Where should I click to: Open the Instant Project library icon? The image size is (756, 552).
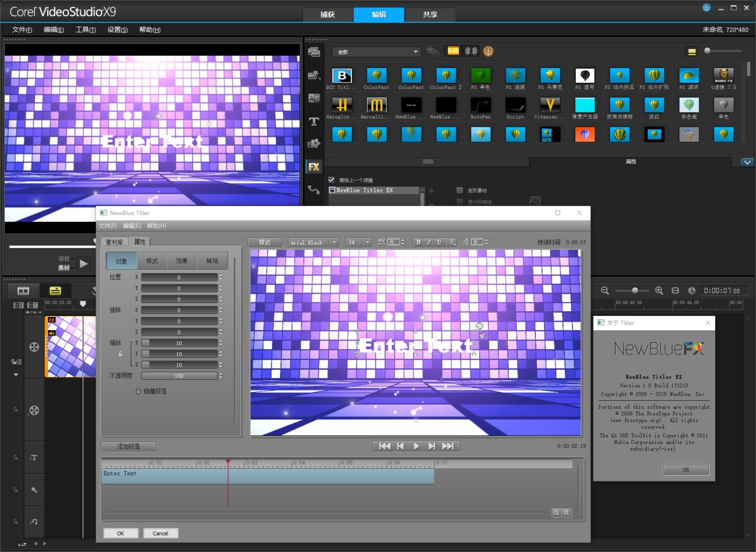pyautogui.click(x=314, y=75)
